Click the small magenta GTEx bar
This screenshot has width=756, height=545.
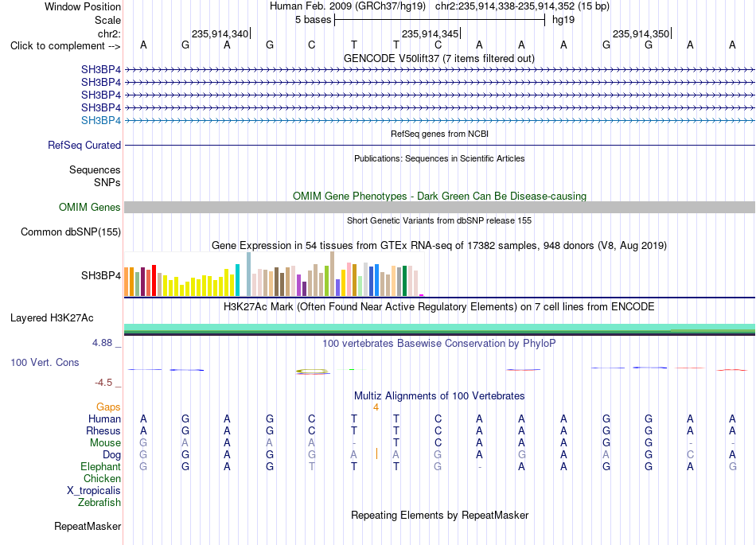[422, 295]
